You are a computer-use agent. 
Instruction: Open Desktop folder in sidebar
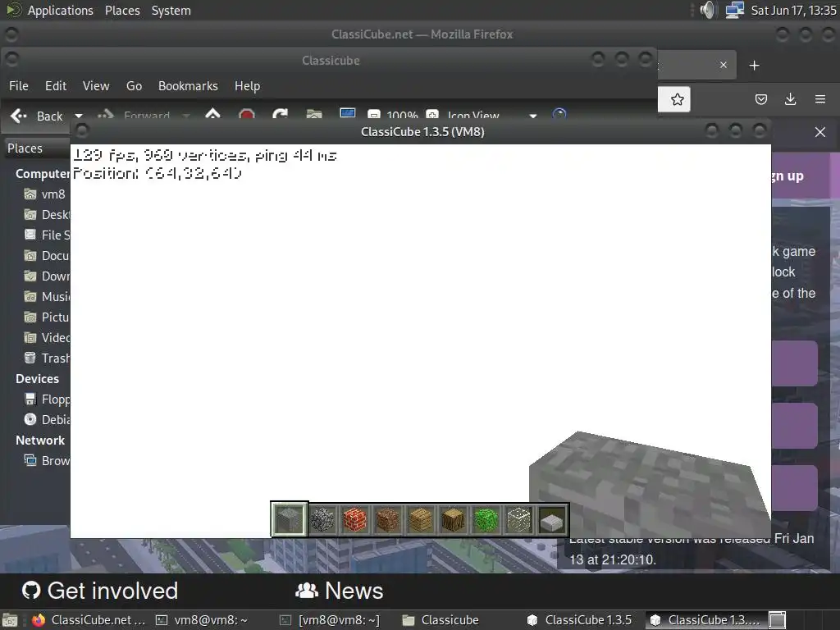tap(47, 215)
